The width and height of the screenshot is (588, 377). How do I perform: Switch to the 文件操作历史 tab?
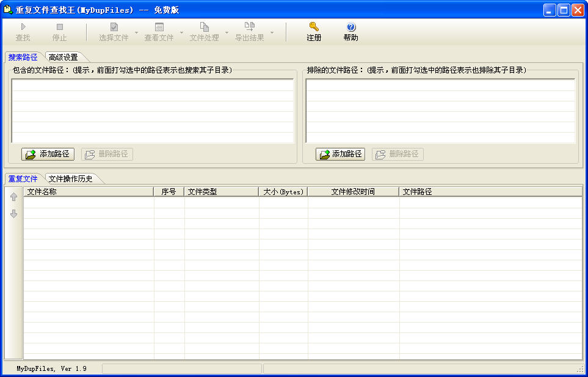[70, 179]
